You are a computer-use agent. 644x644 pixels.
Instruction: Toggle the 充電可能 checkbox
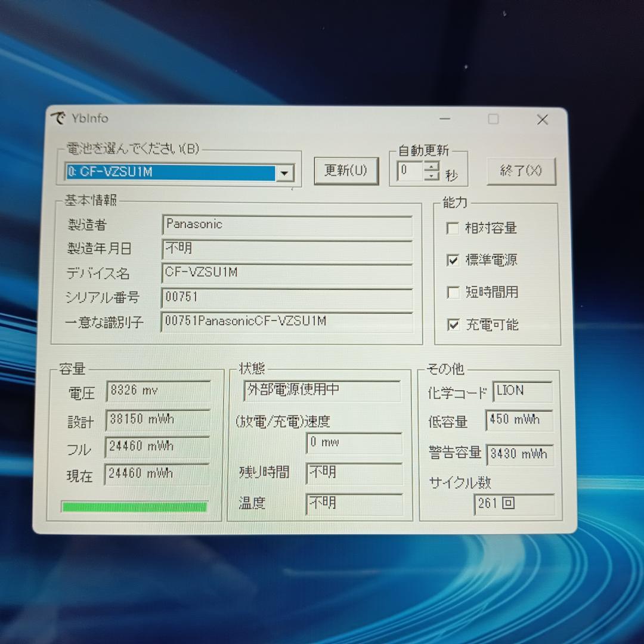(x=453, y=325)
